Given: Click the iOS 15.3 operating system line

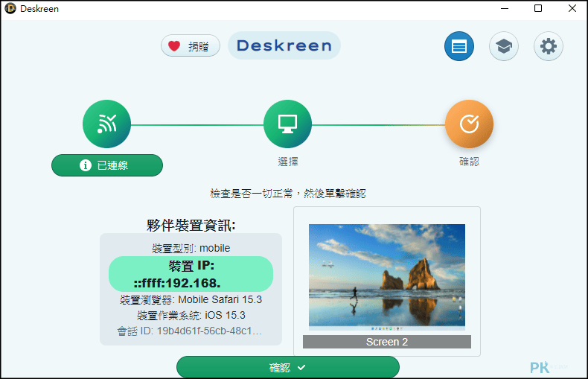Looking at the screenshot, I should [191, 315].
